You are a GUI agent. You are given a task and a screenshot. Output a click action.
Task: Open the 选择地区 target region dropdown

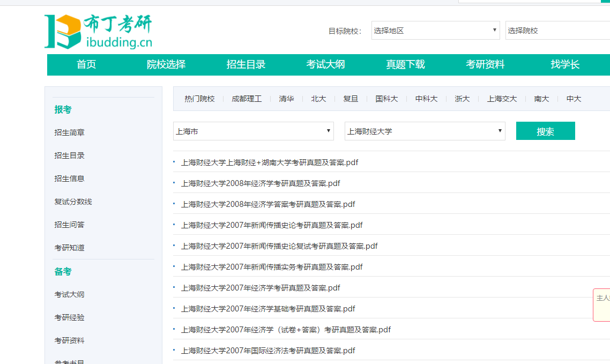pyautogui.click(x=435, y=31)
